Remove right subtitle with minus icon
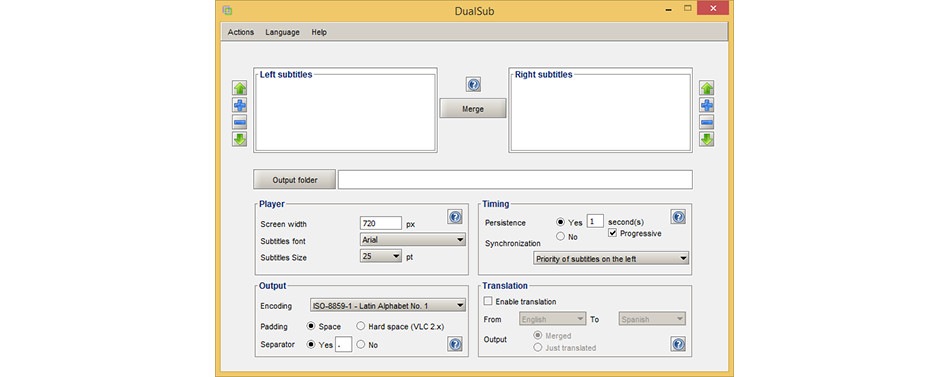This screenshot has height=377, width=950. pyautogui.click(x=706, y=122)
